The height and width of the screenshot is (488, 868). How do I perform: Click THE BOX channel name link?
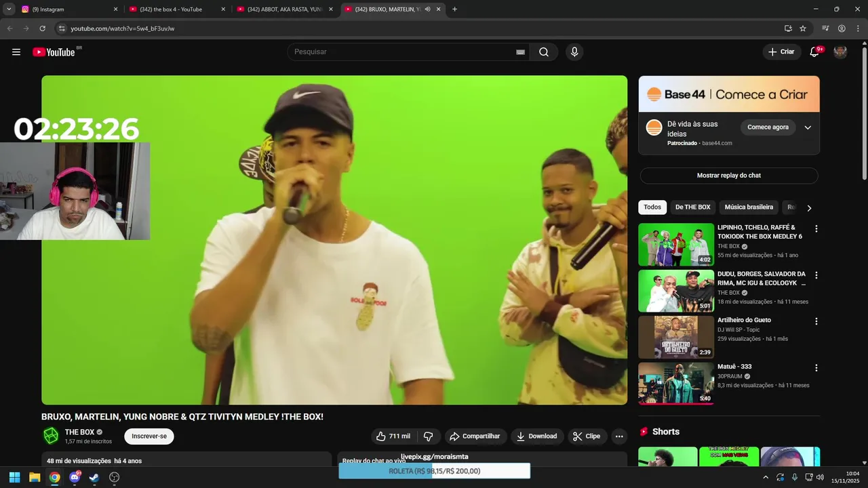tap(79, 432)
